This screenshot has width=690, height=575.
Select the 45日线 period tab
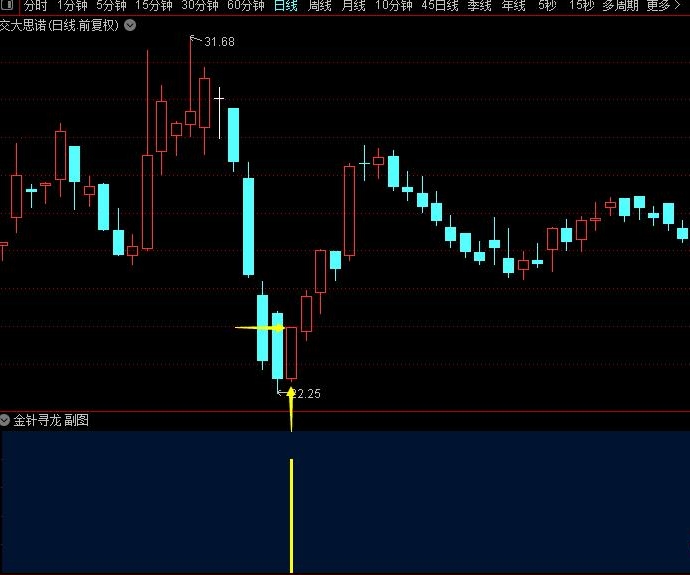pos(440,6)
